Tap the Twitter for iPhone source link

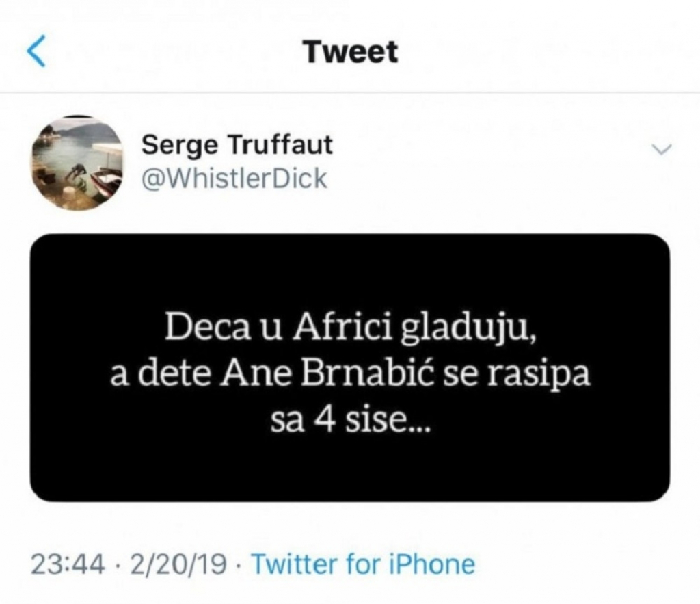(x=363, y=565)
